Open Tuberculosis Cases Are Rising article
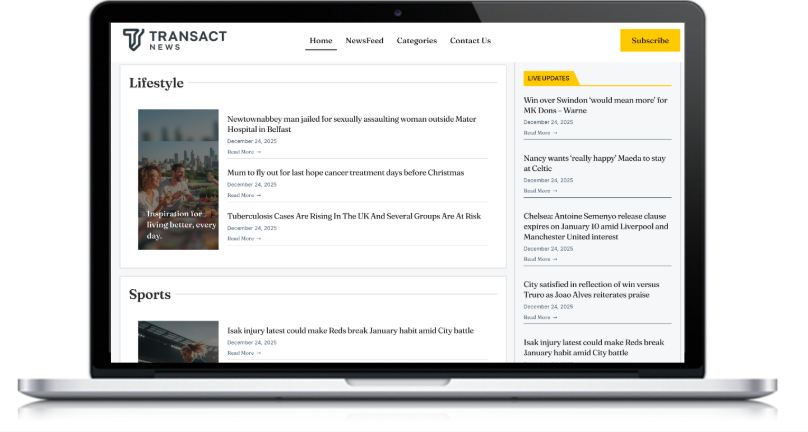Screen dimensions: 808x432 (353, 216)
